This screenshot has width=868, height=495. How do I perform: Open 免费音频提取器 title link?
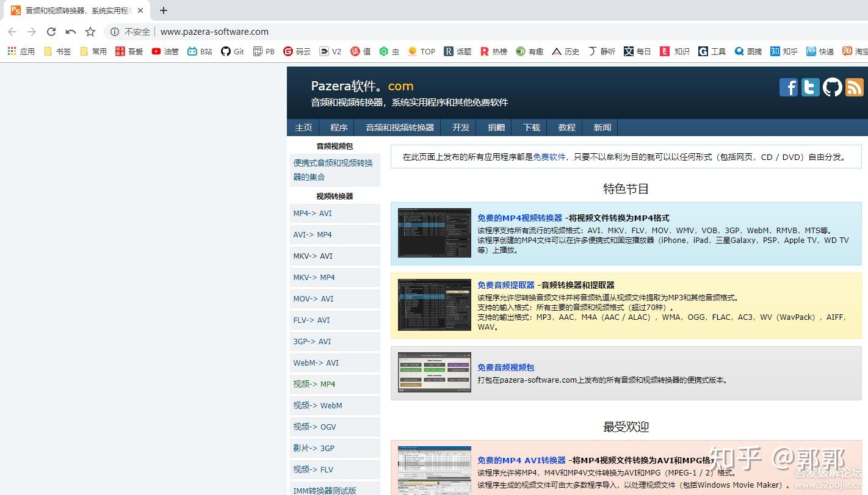505,285
